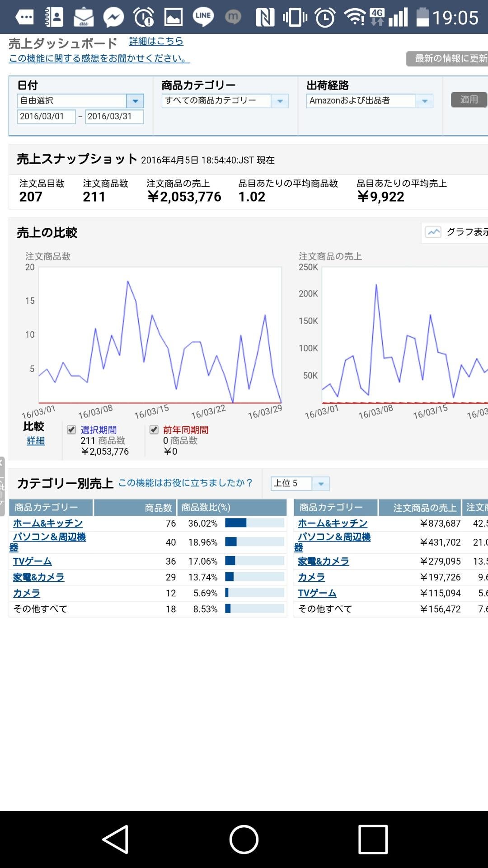Tap the Android back navigation button
This screenshot has width=488, height=868.
(x=116, y=840)
